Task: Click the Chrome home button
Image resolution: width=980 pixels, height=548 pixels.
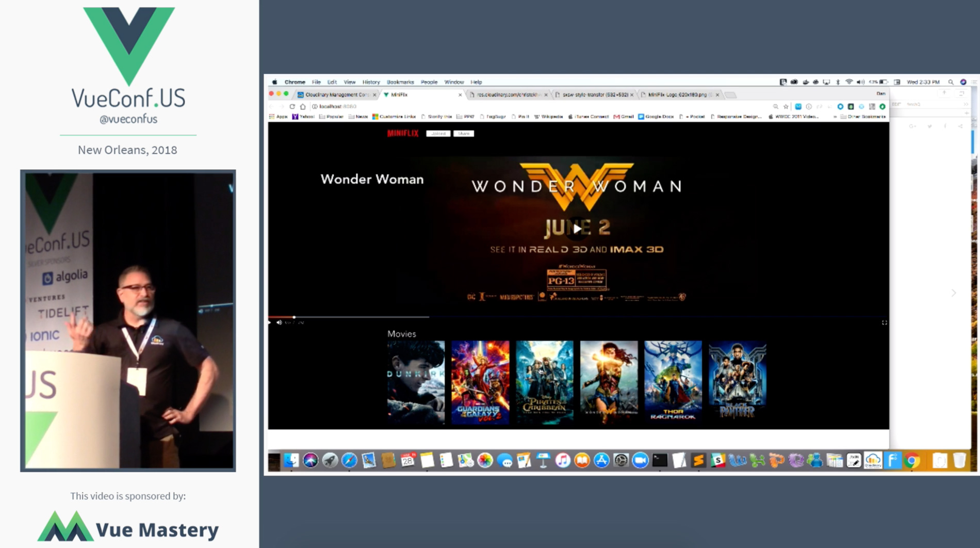Action: point(303,106)
